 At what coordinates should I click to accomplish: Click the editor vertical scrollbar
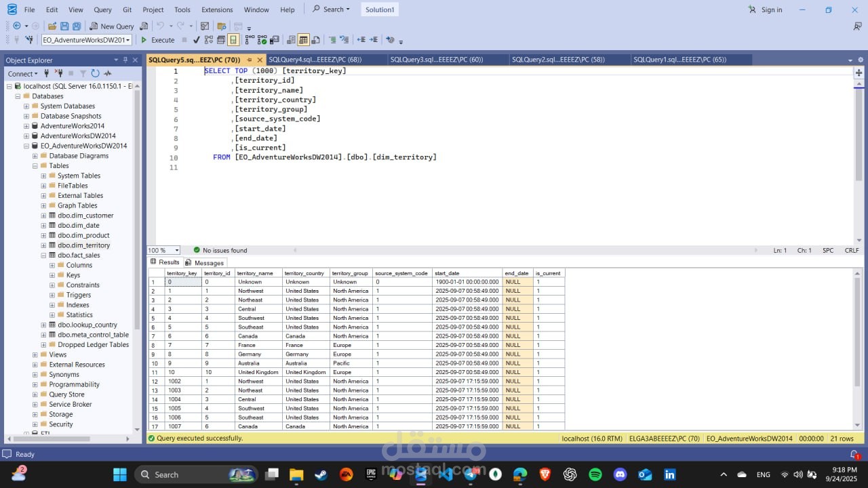(x=859, y=136)
